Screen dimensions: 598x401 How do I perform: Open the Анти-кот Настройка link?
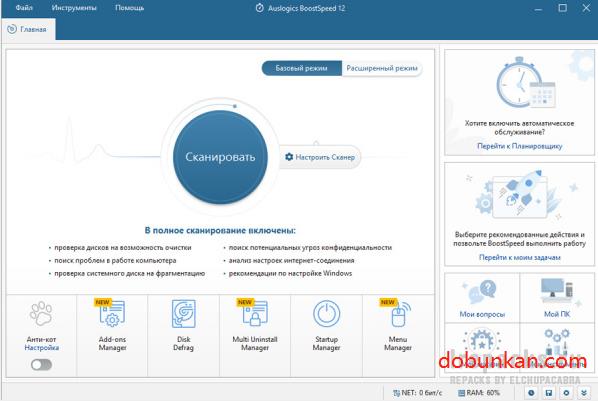click(42, 348)
